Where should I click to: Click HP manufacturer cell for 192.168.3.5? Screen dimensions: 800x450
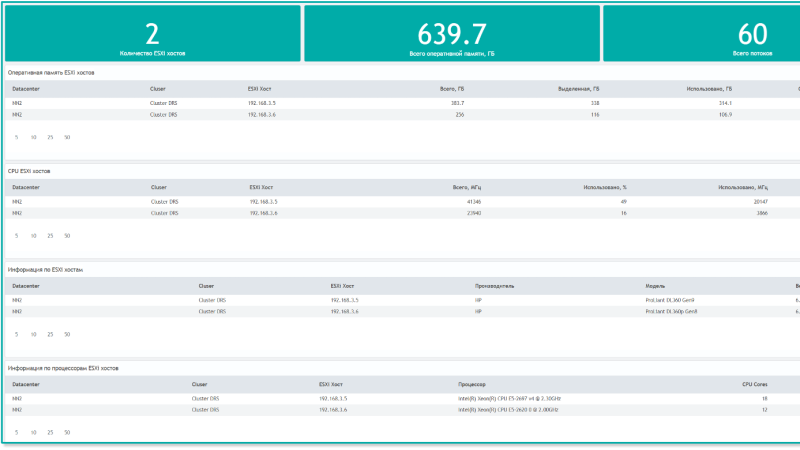[478, 301]
